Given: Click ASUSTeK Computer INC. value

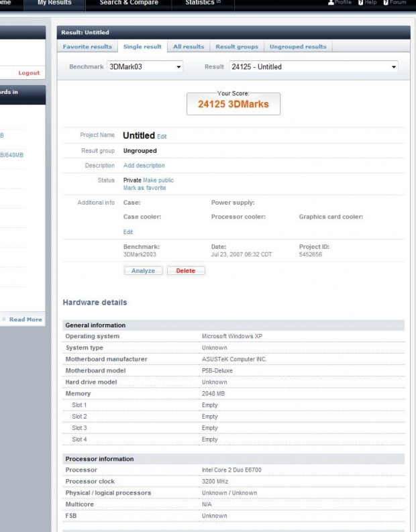Looking at the screenshot, I should point(234,359).
